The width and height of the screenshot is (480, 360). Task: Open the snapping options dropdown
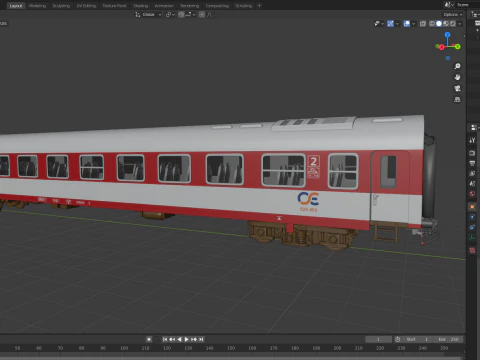[190, 15]
